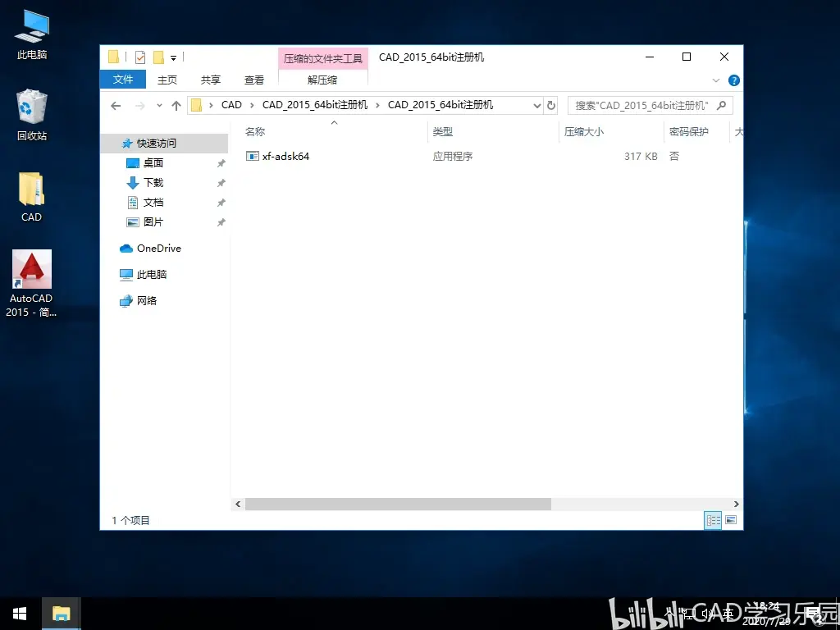Sort files by 密码保护 column
This screenshot has height=630, width=840.
tap(689, 132)
